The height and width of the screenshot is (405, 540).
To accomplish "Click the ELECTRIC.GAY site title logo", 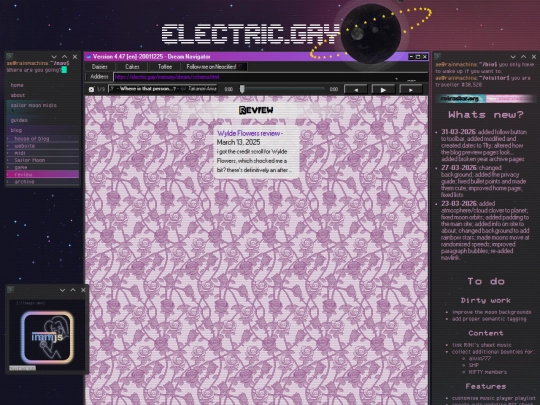I will pos(251,34).
